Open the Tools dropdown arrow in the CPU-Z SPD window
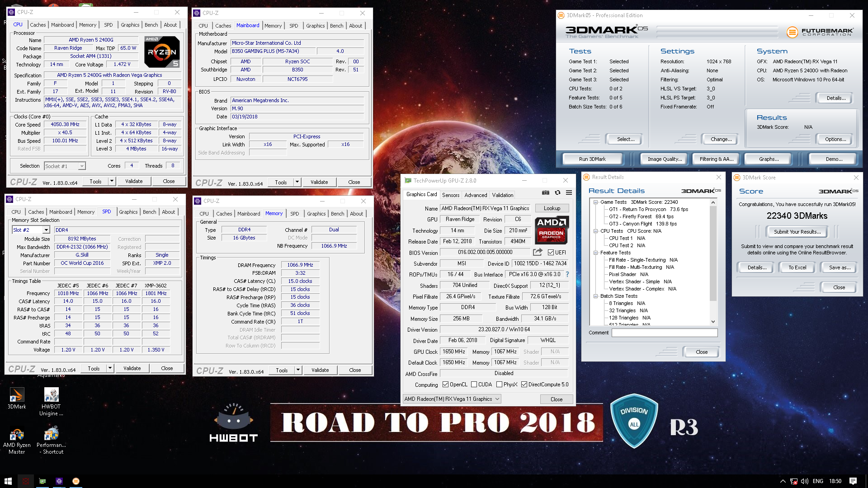 click(110, 368)
